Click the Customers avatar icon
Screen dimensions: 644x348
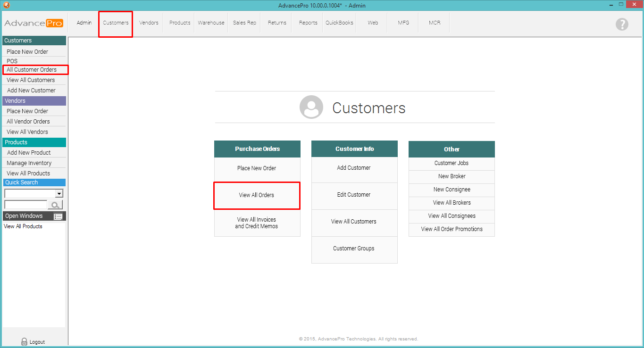click(311, 107)
